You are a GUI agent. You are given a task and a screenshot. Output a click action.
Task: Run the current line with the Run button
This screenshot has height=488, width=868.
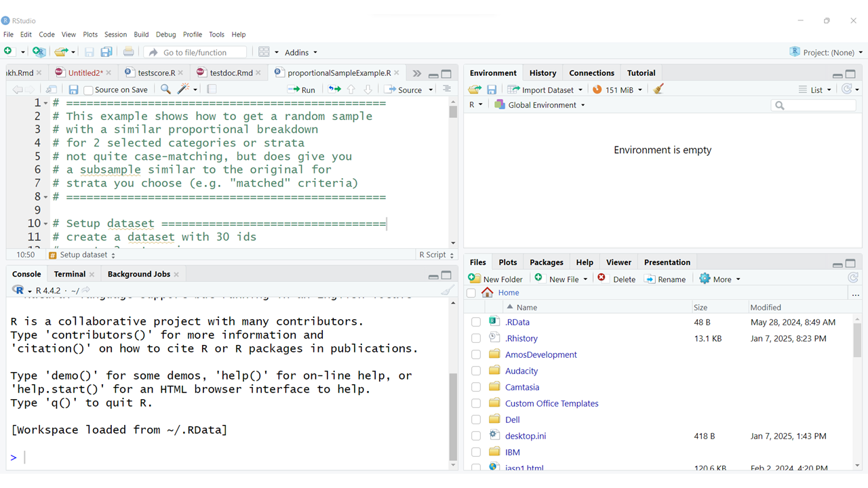(x=301, y=89)
